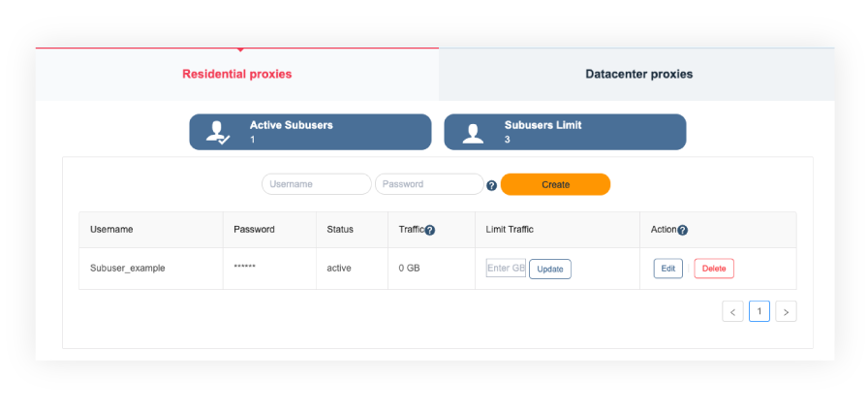Screen dimensions: 868x414
Task: Click the Subusers Limit person icon
Action: tap(473, 133)
